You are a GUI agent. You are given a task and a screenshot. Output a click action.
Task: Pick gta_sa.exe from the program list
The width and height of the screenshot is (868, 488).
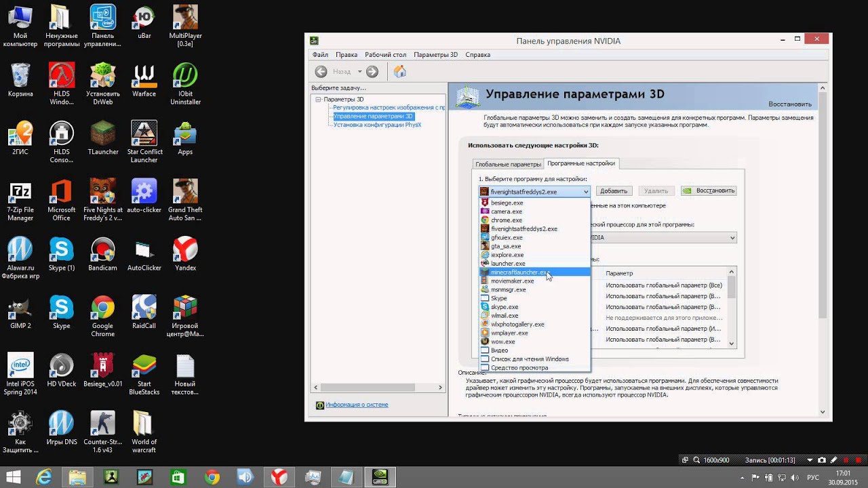506,246
